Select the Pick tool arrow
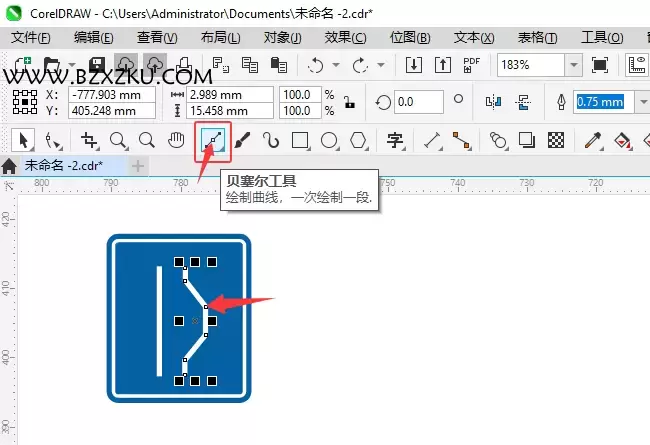The image size is (650, 445). 23,140
